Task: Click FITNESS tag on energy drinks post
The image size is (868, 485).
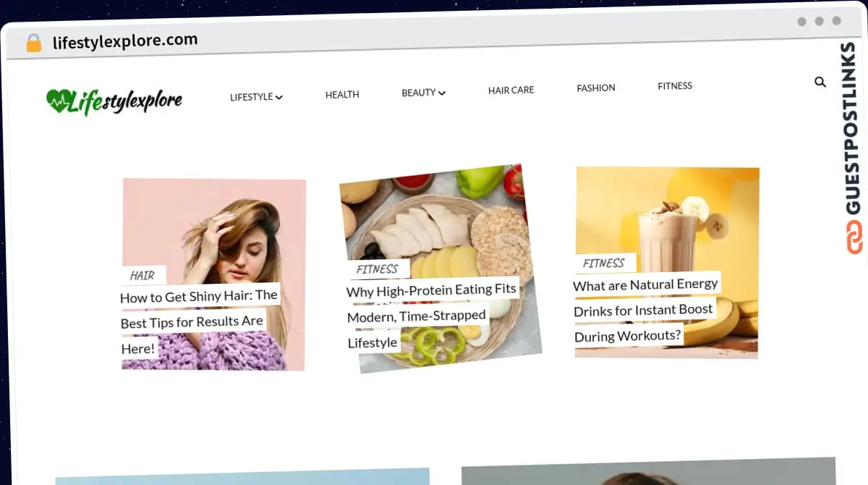Action: [604, 263]
